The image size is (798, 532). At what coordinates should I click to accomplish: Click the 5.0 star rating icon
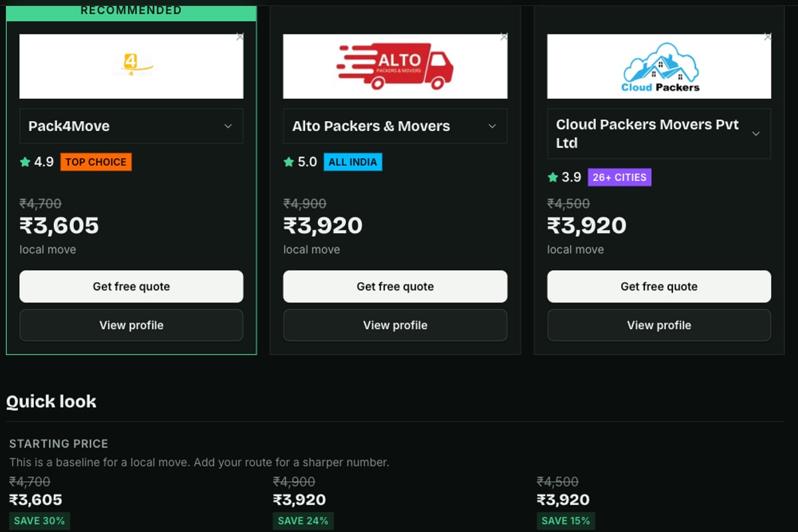[289, 162]
